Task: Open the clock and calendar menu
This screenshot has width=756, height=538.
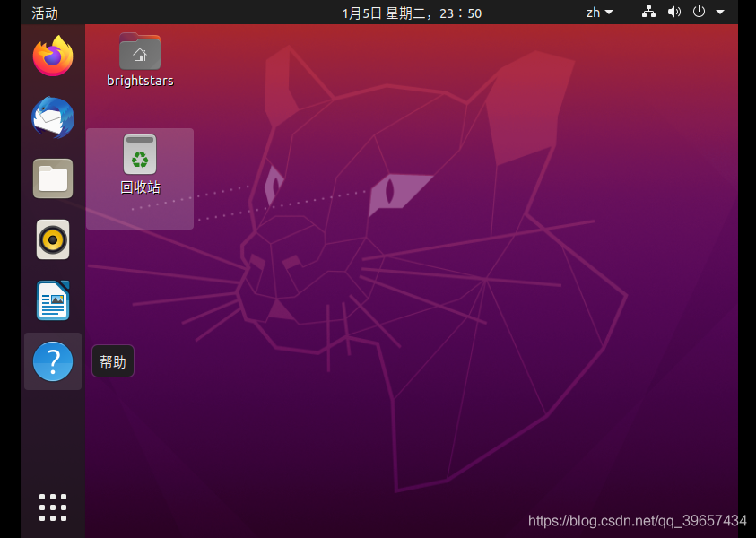Action: pos(412,13)
